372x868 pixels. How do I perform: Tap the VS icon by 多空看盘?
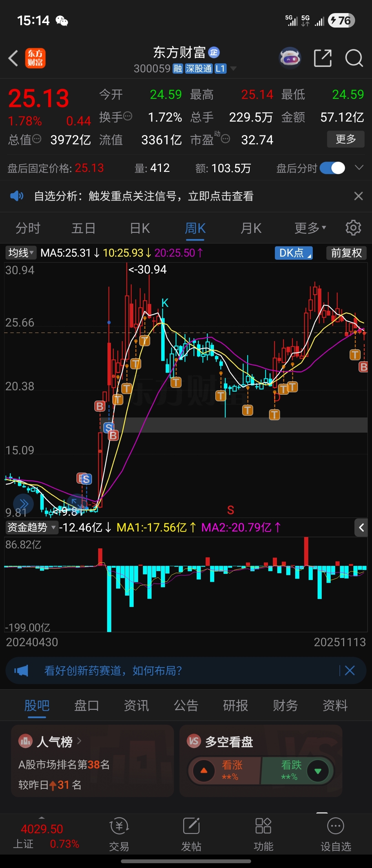click(x=194, y=741)
